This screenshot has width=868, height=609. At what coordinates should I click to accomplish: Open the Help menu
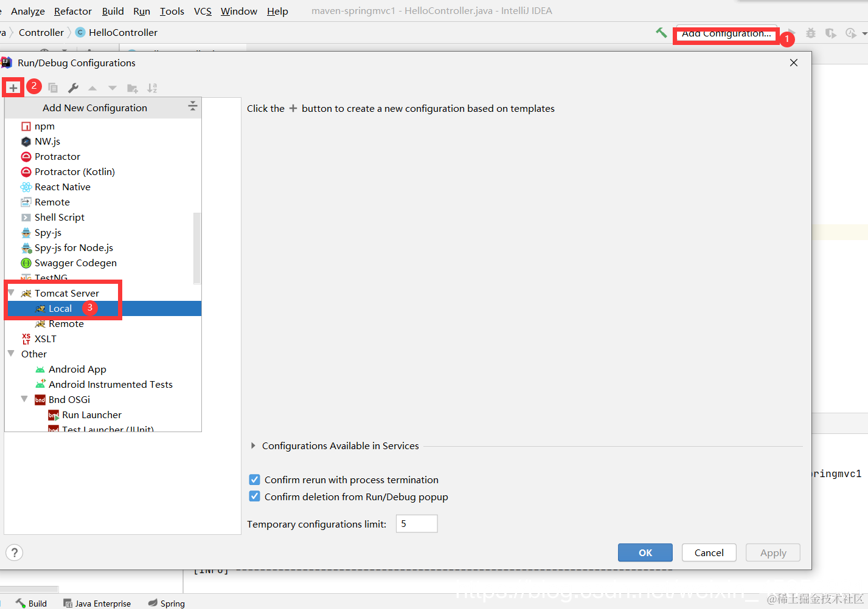277,11
